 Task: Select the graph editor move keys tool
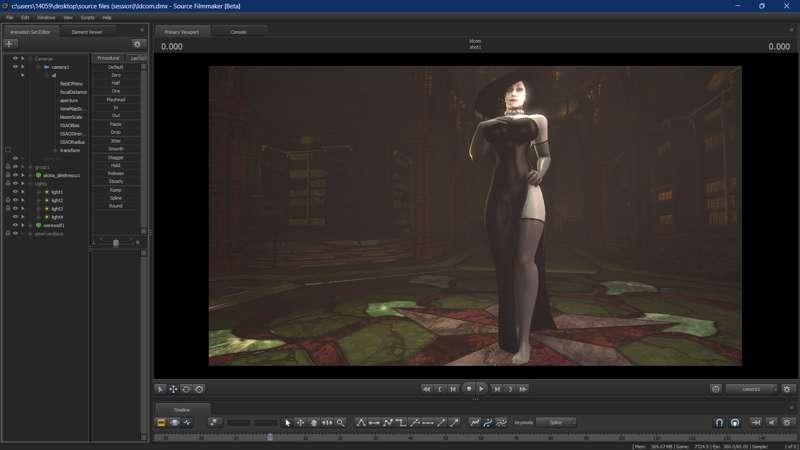coord(301,422)
